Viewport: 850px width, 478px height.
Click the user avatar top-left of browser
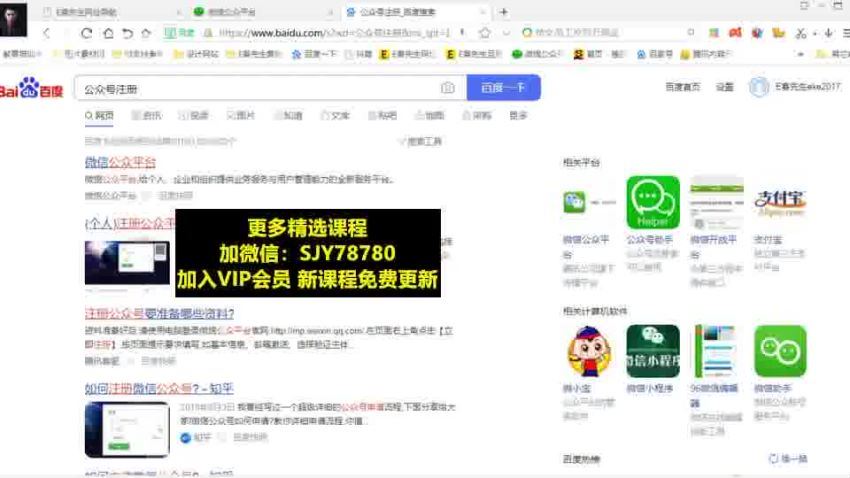tap(14, 20)
